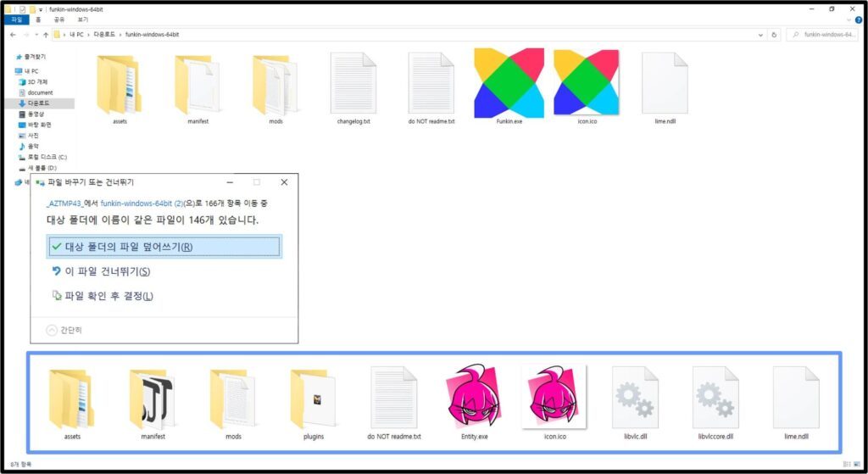
Task: Open Explorer help question mark icon
Action: coord(859,20)
